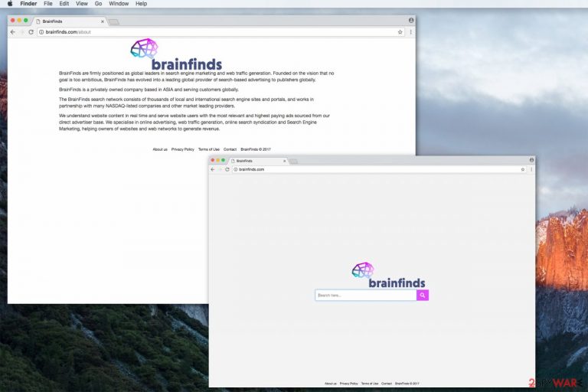This screenshot has width=588, height=392.
Task: Open the Edit menu
Action: (x=64, y=3)
